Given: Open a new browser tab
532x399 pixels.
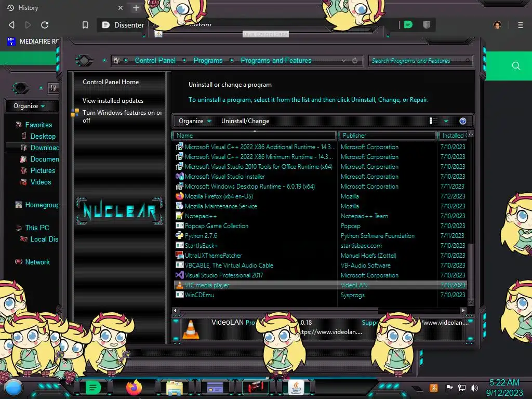Looking at the screenshot, I should tap(136, 8).
